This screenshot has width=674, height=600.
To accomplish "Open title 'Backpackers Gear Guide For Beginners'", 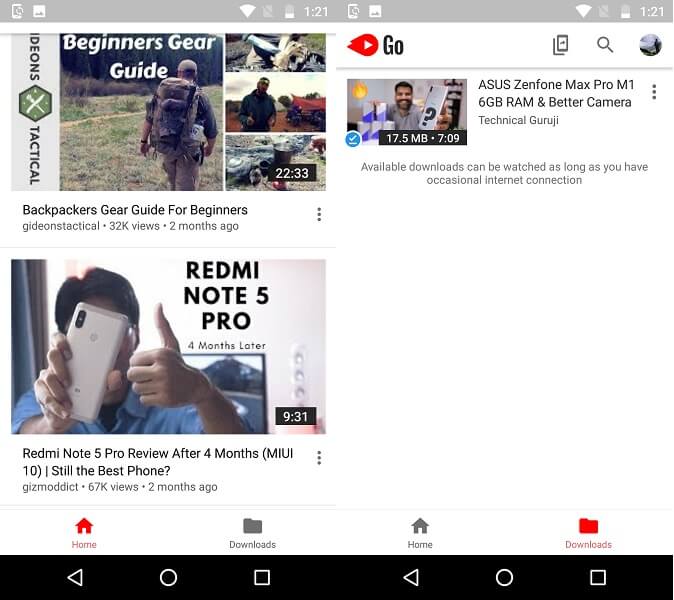I will click(135, 210).
